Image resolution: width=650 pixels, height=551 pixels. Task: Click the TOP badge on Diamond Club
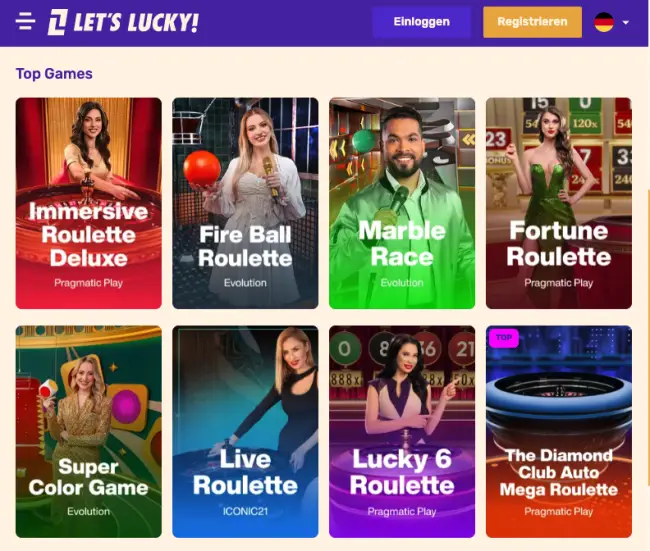(503, 337)
